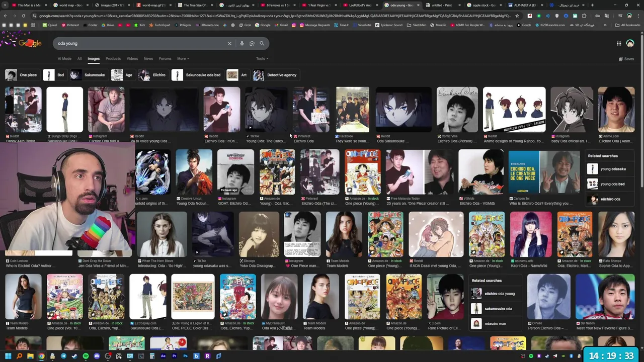The height and width of the screenshot is (362, 644).
Task: Click the Google logo
Action: click(30, 44)
